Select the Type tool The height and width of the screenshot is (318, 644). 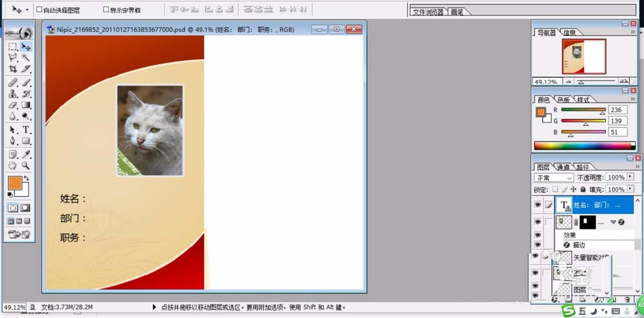(26, 129)
